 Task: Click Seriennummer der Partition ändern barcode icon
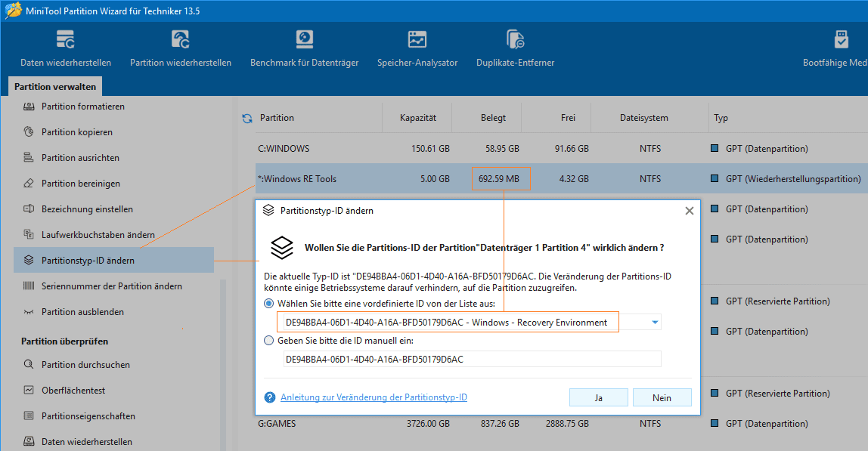[x=29, y=286]
